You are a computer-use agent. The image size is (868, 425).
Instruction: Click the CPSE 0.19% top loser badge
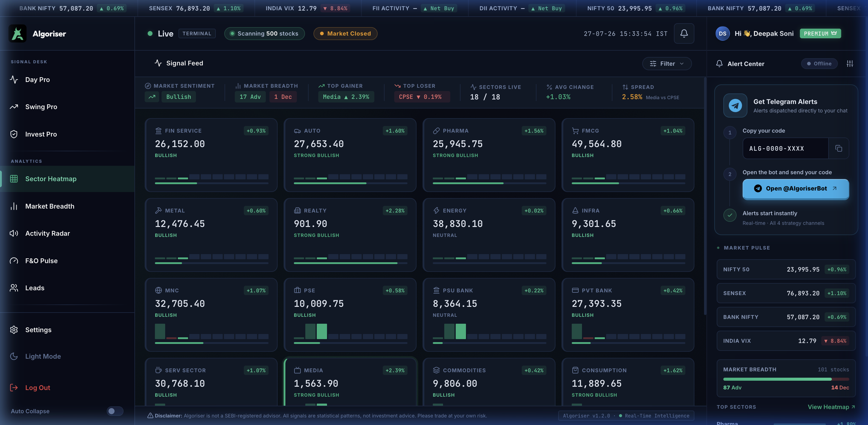(x=422, y=97)
